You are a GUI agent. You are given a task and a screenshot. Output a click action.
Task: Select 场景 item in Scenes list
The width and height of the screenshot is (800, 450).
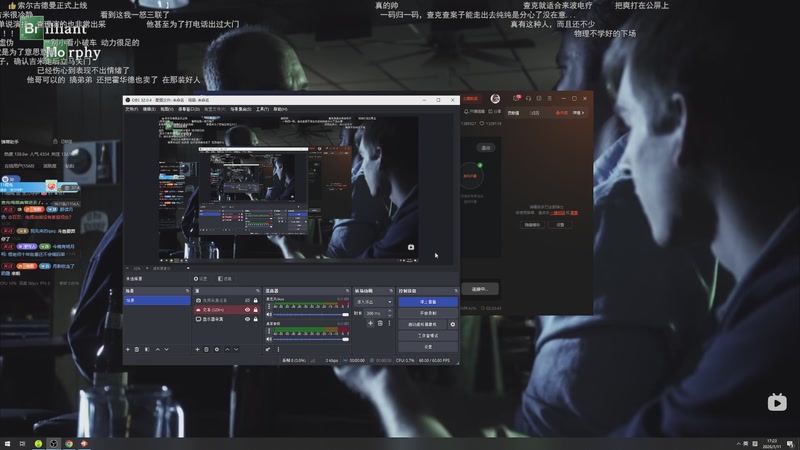pos(157,301)
